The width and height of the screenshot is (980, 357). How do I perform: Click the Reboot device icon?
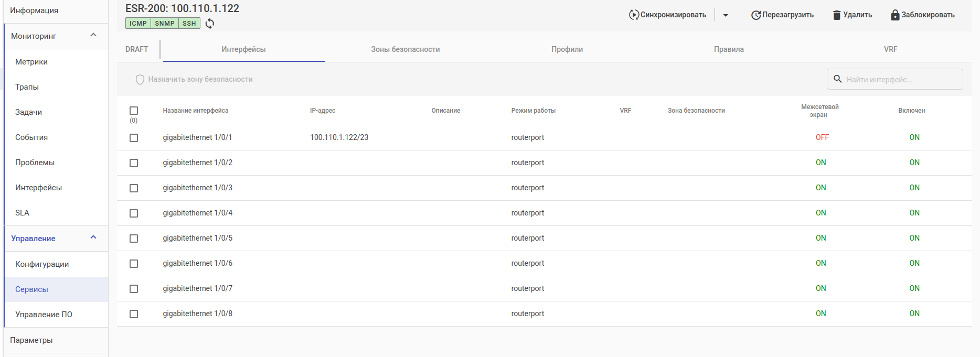pyautogui.click(x=755, y=15)
